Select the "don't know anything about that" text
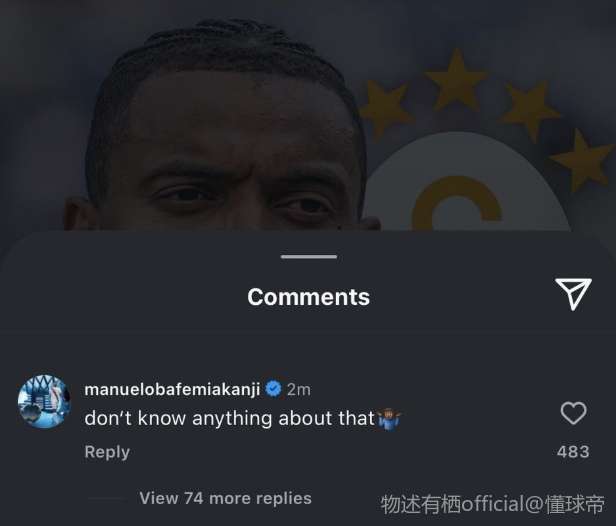 point(230,418)
